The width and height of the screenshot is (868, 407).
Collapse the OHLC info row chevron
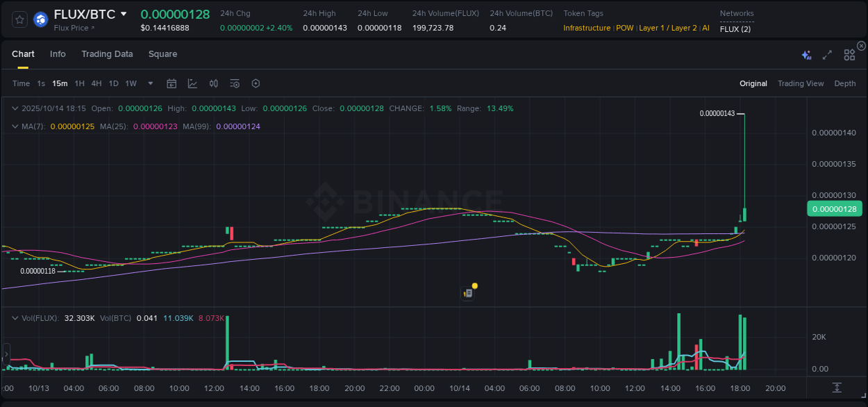[x=15, y=108]
